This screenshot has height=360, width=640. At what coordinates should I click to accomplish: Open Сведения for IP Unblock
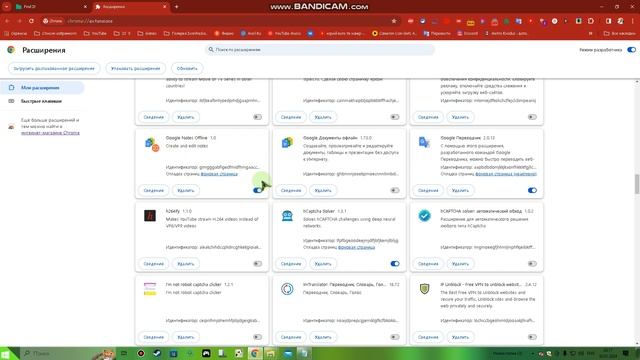(x=428, y=337)
